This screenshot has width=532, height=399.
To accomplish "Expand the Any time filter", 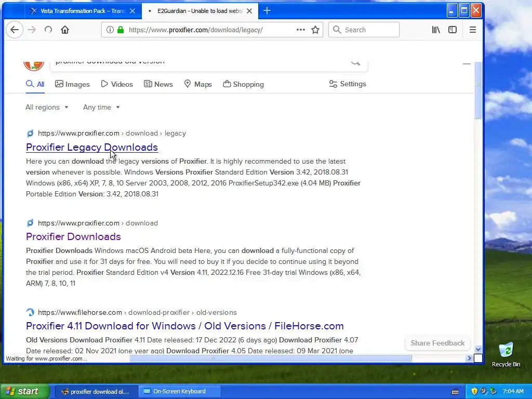I will (101, 107).
